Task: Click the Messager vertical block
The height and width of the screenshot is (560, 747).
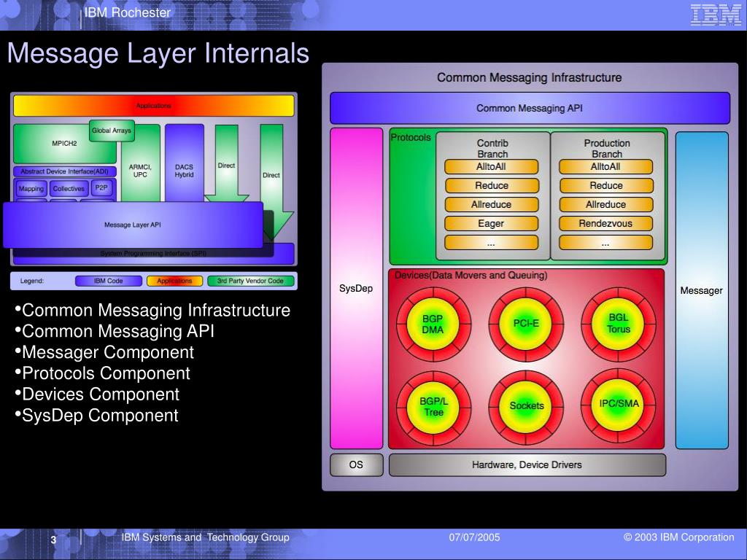Action: tap(702, 290)
